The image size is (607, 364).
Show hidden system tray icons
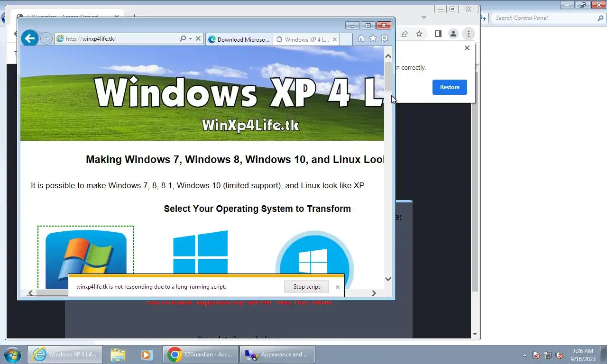[x=524, y=355]
